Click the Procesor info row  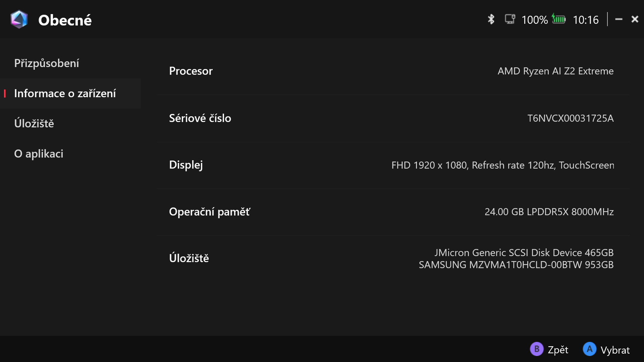coord(392,71)
